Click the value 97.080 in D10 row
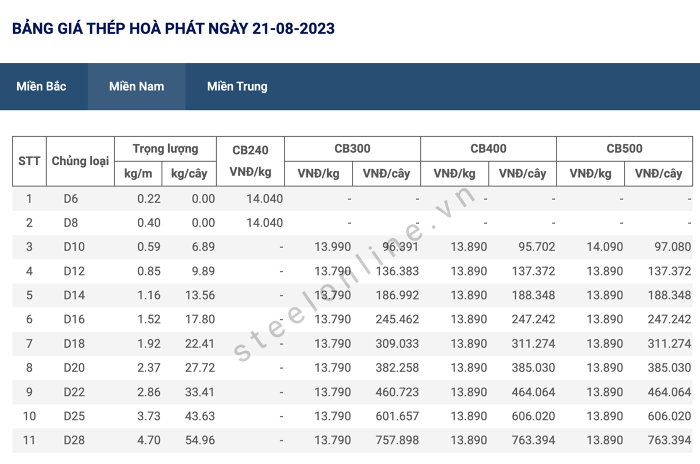 pyautogui.click(x=673, y=247)
